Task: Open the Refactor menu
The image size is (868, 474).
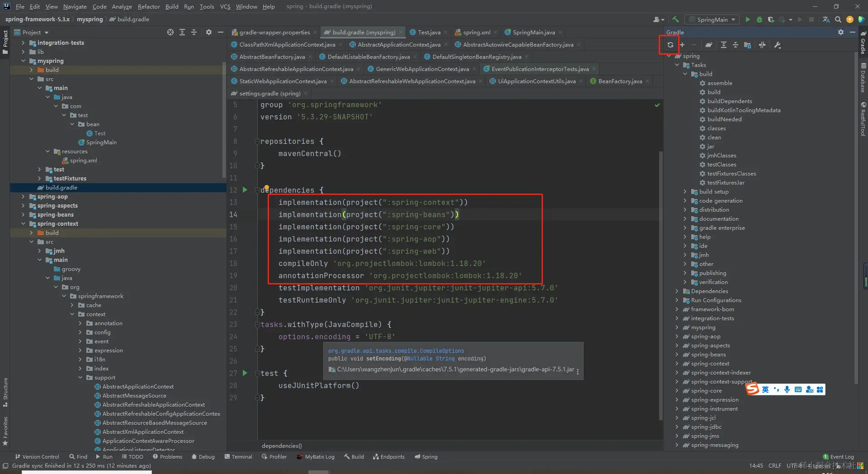Action: pos(149,6)
